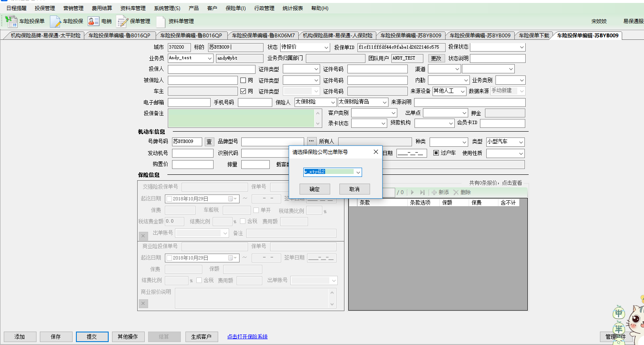Click the 点击打开保险系统 link
Viewport: 644px width, 345px height.
(x=247, y=337)
